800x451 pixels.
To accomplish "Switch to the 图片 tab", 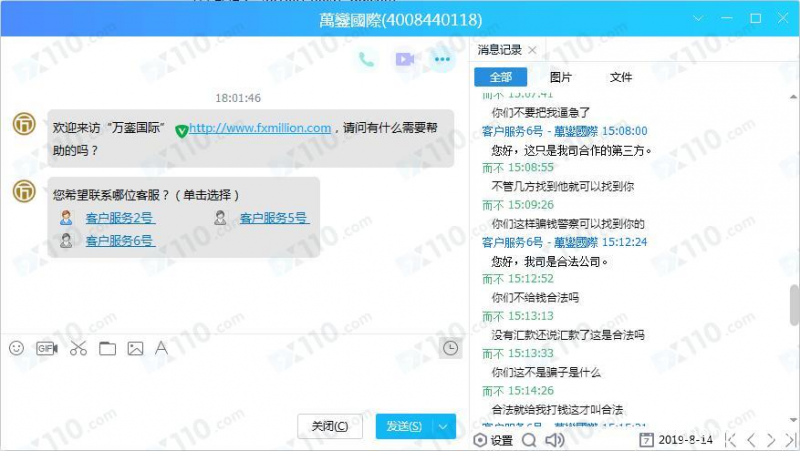I will (x=560, y=77).
